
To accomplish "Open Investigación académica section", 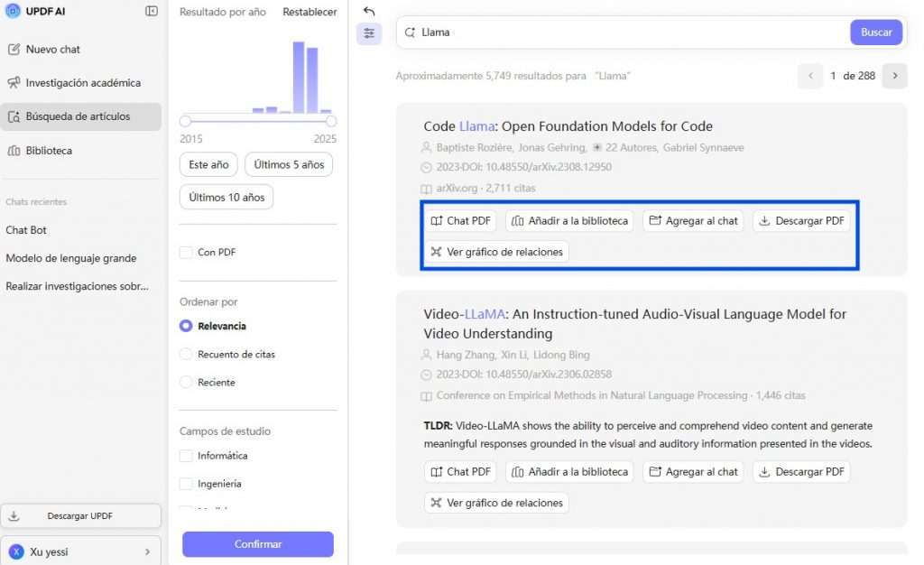I will point(80,83).
